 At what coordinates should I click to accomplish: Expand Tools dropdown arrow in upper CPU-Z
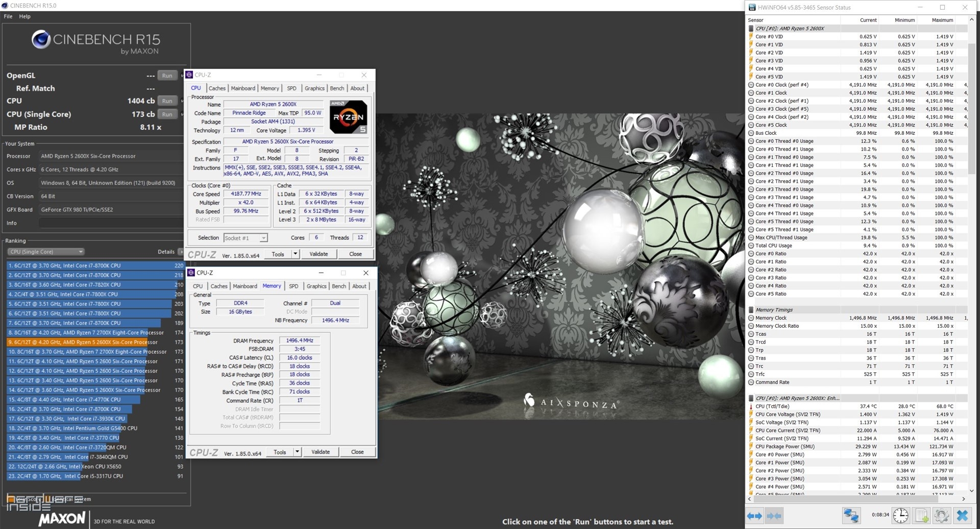tap(295, 254)
